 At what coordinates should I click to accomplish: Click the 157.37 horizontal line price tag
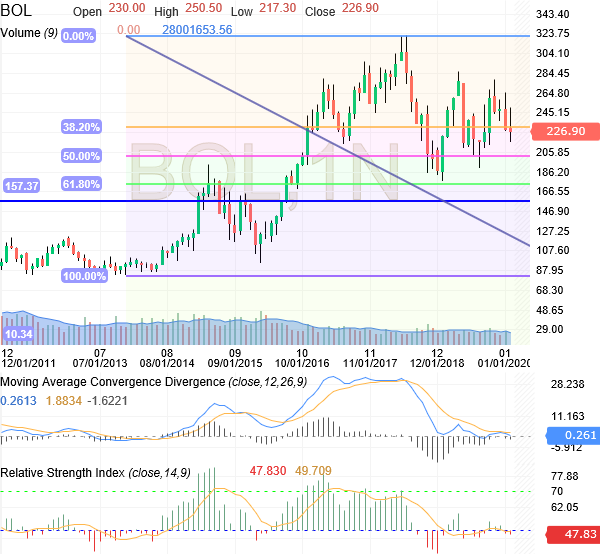[21, 186]
